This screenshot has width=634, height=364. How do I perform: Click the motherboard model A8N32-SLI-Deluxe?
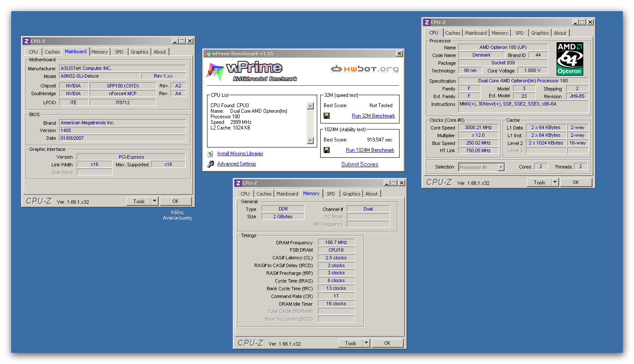[99, 76]
